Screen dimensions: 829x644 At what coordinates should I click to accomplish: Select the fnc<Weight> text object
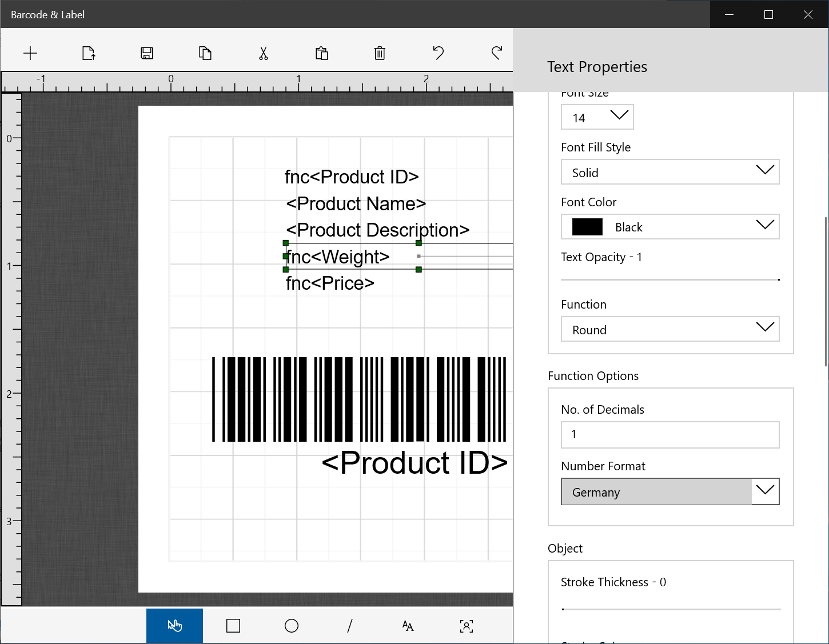tap(337, 257)
